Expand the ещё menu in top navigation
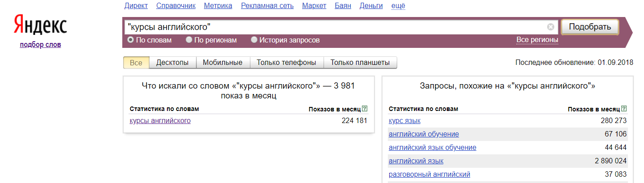Image resolution: width=644 pixels, height=183 pixels. [x=398, y=6]
